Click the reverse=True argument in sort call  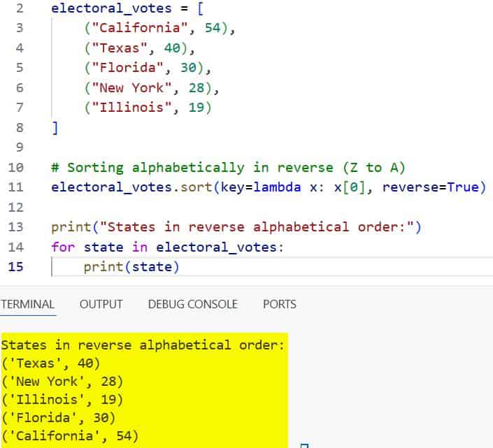pos(433,187)
